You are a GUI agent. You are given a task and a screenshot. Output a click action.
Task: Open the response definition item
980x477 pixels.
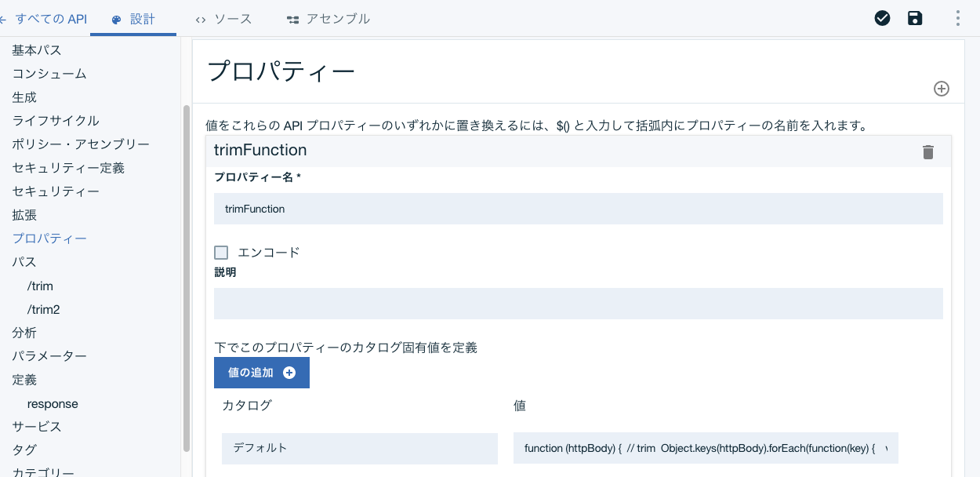click(53, 404)
